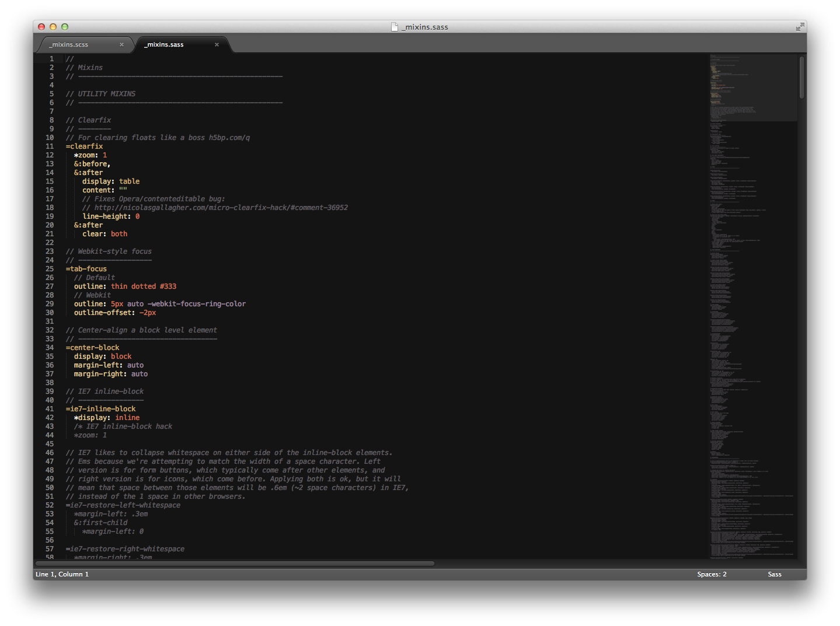Click the '=ie7-restore-left-whitespace' line

tap(123, 505)
